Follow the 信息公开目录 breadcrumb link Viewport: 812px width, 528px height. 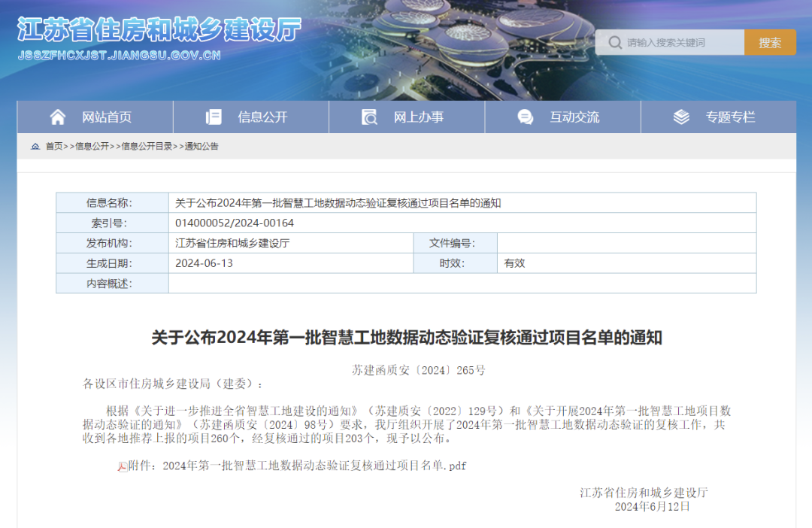coord(147,147)
